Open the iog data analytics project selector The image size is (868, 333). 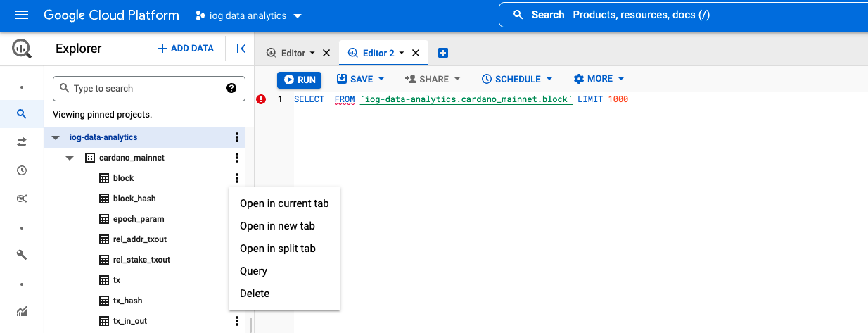249,15
